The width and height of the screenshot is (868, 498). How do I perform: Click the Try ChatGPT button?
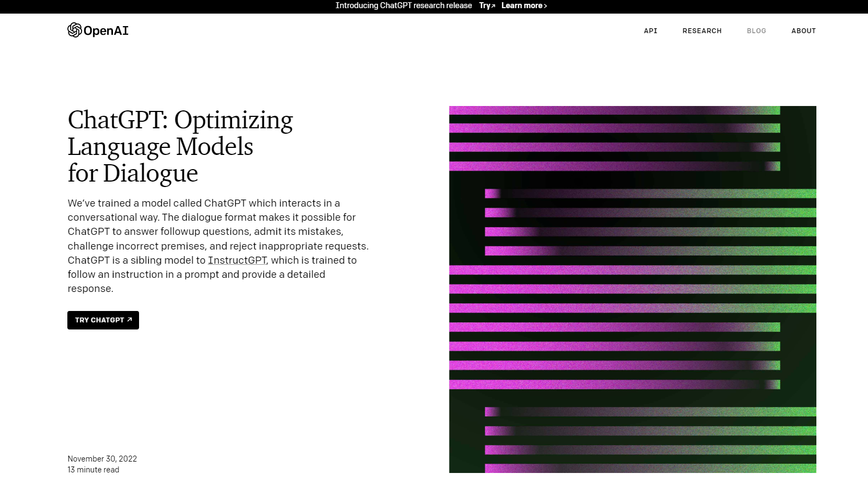pyautogui.click(x=103, y=320)
